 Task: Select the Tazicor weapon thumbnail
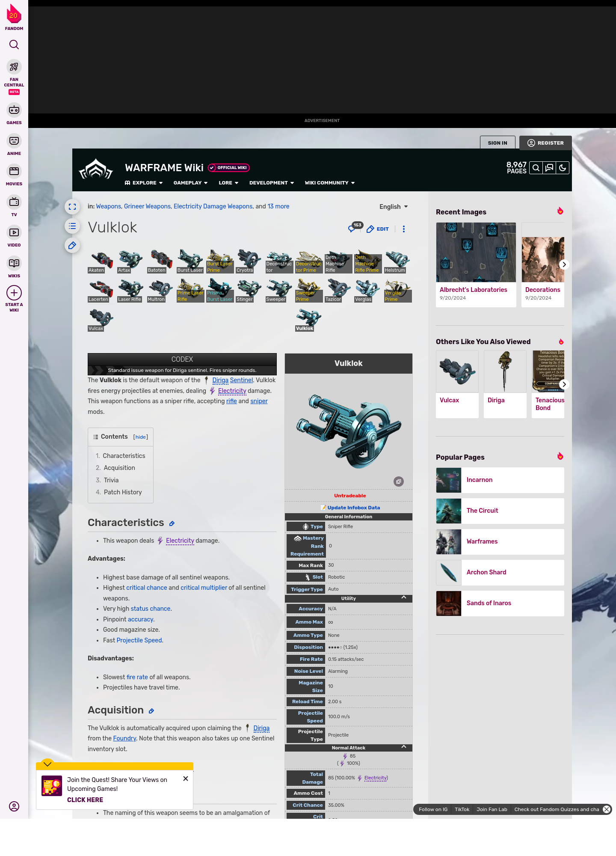click(338, 290)
